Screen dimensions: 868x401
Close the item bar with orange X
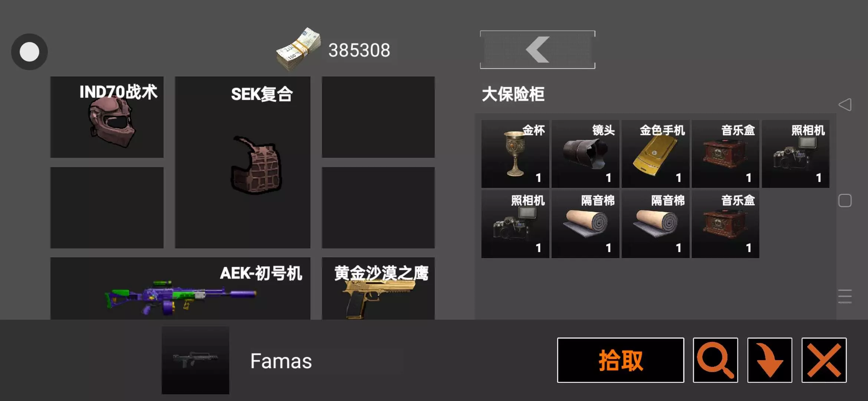point(824,360)
